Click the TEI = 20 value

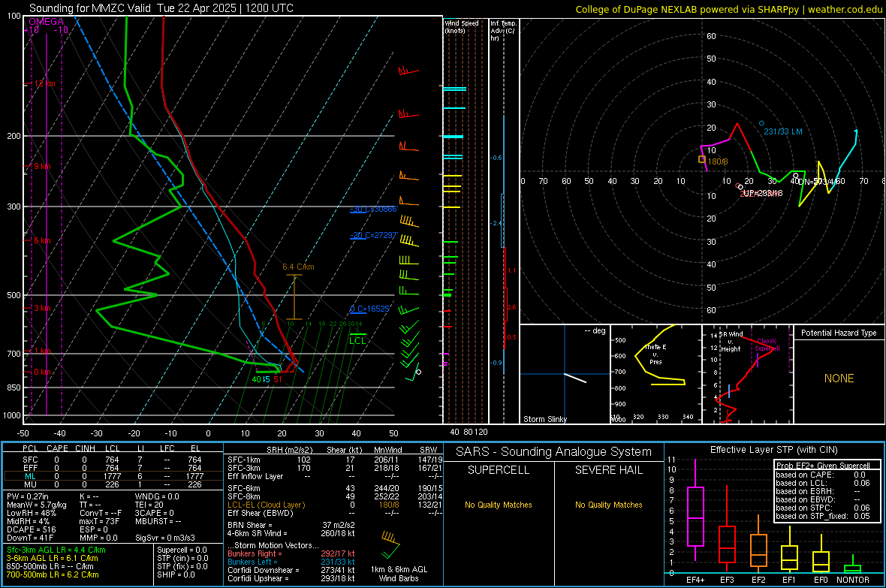(149, 505)
